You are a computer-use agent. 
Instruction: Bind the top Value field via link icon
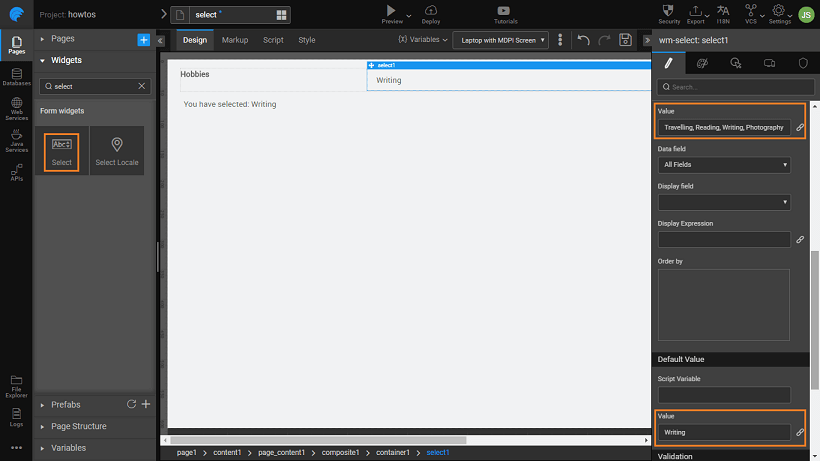(x=799, y=128)
